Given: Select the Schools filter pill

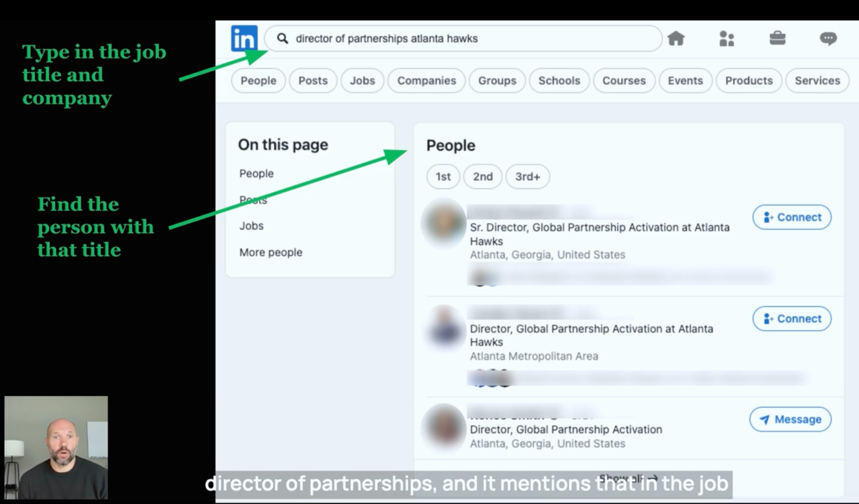Looking at the screenshot, I should click(x=559, y=80).
